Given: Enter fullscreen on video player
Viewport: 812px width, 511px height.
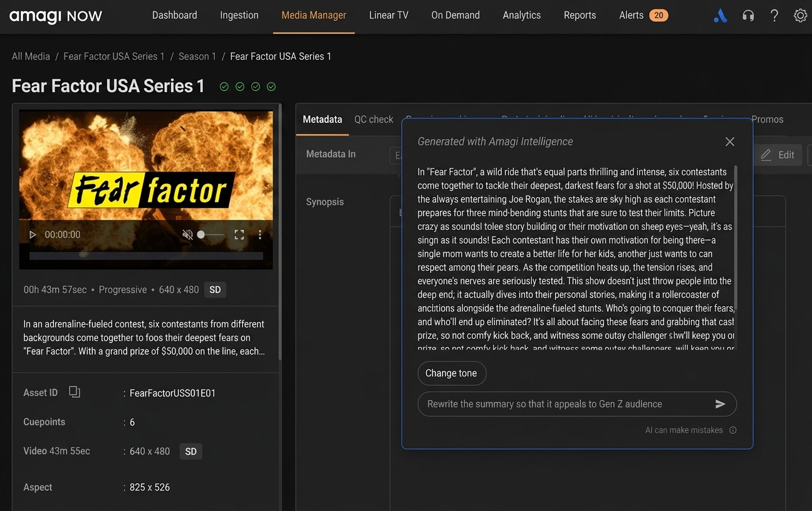Looking at the screenshot, I should pos(239,235).
